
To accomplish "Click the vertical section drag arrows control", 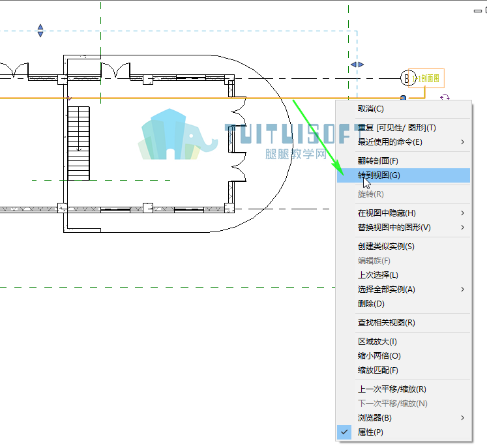I will point(40,31).
